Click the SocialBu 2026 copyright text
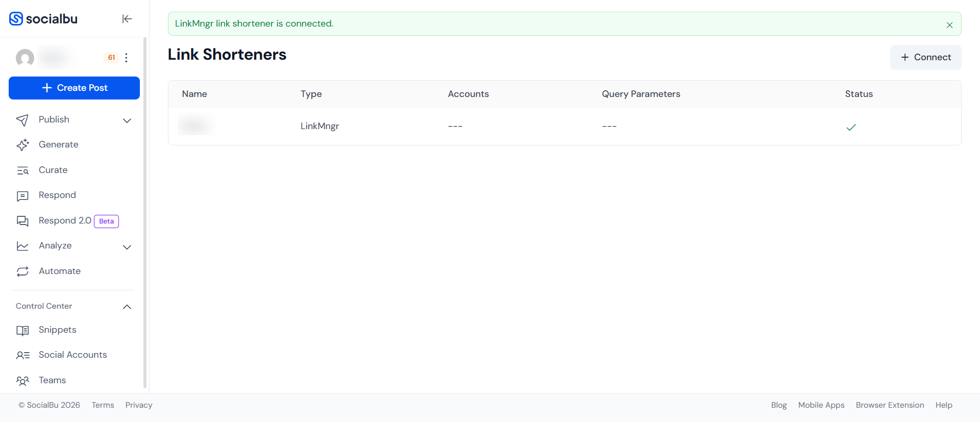This screenshot has width=980, height=422. click(x=50, y=405)
